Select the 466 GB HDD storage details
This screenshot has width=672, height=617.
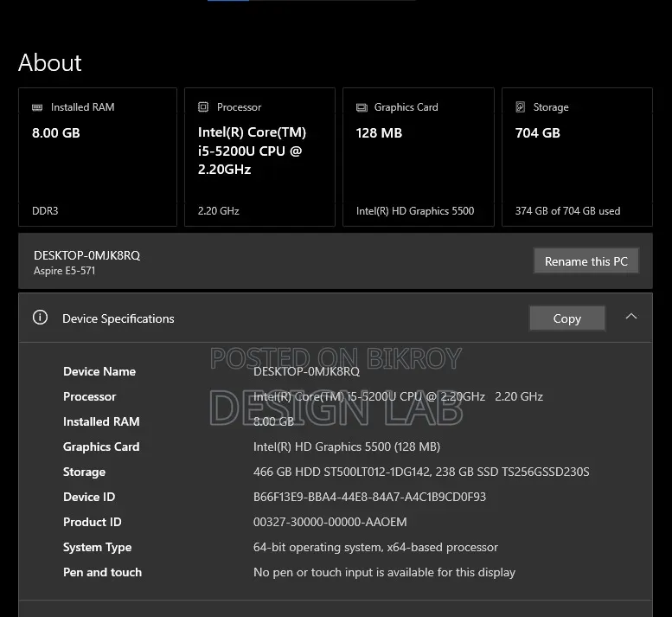(x=421, y=472)
